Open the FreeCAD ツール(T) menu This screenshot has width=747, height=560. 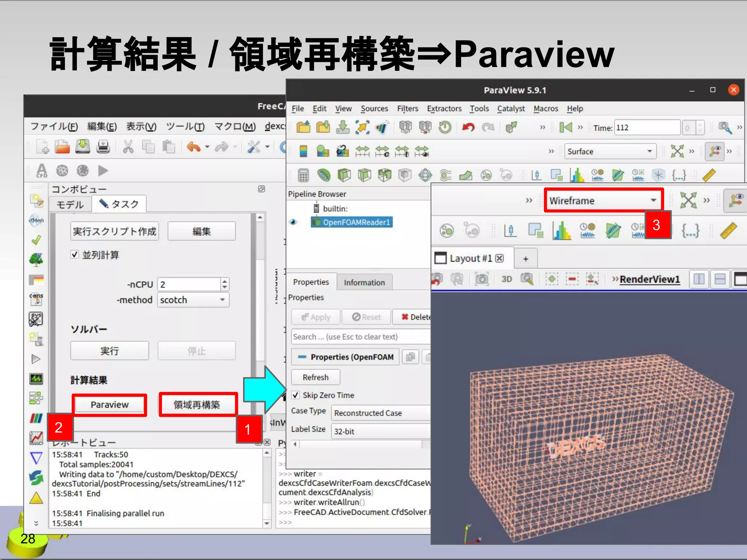(x=185, y=127)
